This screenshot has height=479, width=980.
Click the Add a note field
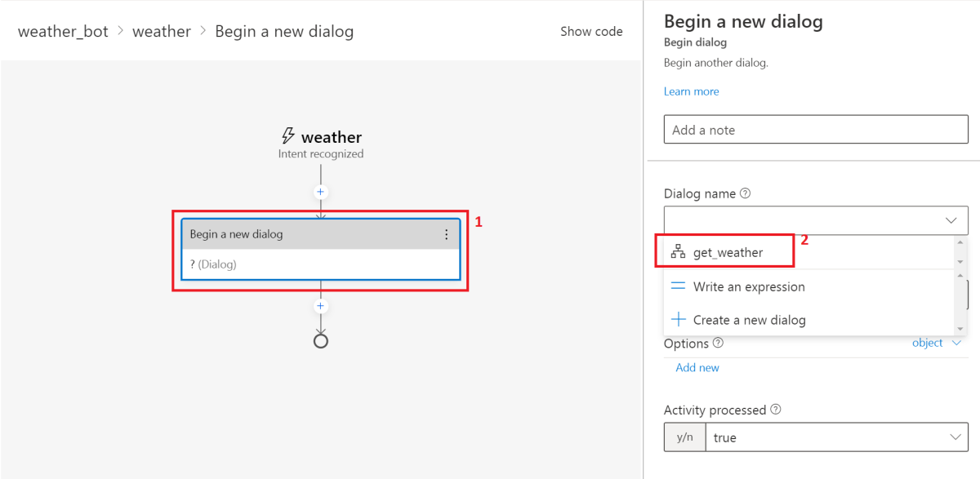[x=815, y=130]
